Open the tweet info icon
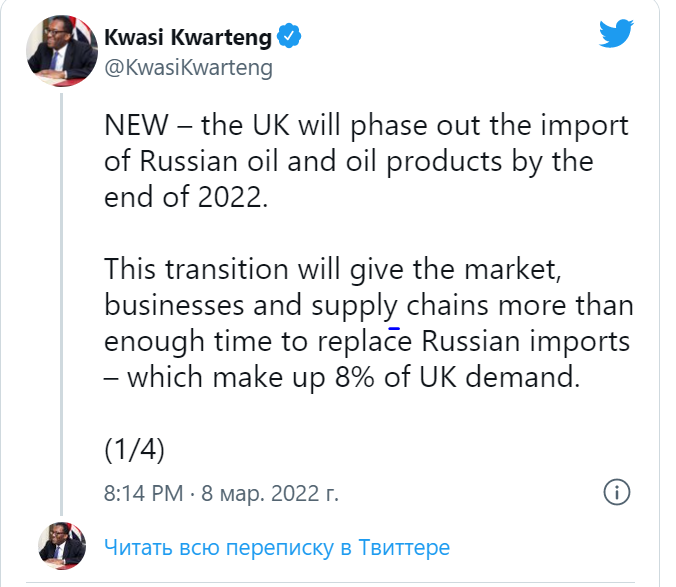 [x=617, y=492]
